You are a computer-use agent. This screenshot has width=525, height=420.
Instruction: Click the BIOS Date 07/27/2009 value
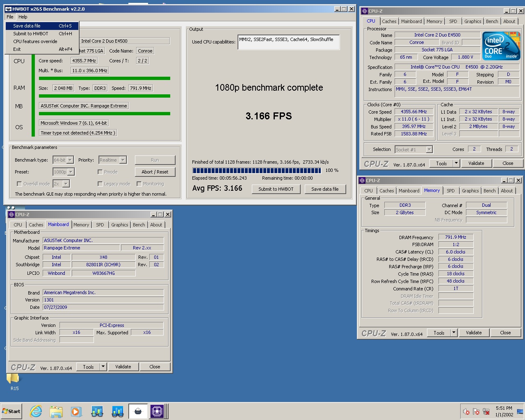point(103,307)
